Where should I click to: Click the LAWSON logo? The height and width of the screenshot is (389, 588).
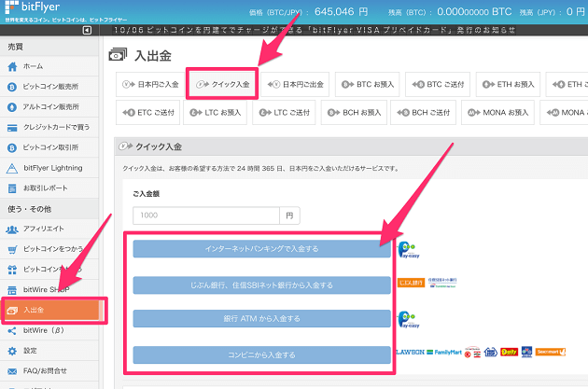click(x=411, y=353)
